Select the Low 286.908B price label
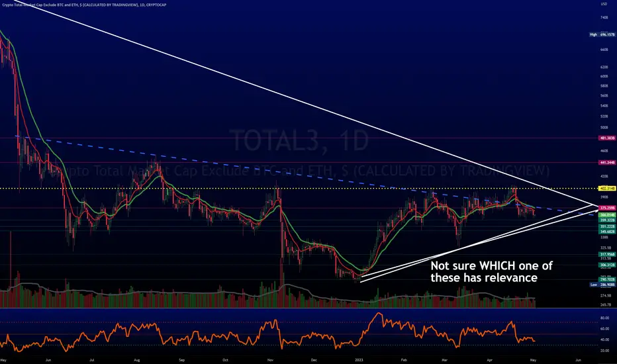 click(602, 285)
